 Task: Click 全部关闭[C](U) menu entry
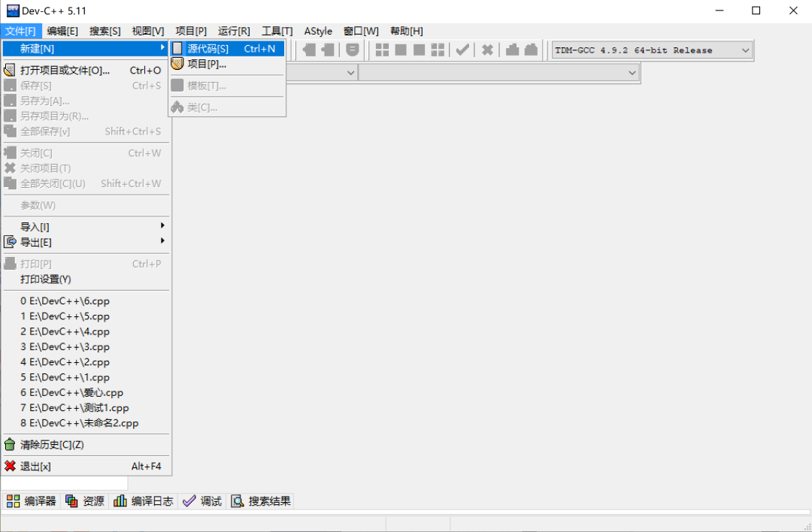coord(86,183)
